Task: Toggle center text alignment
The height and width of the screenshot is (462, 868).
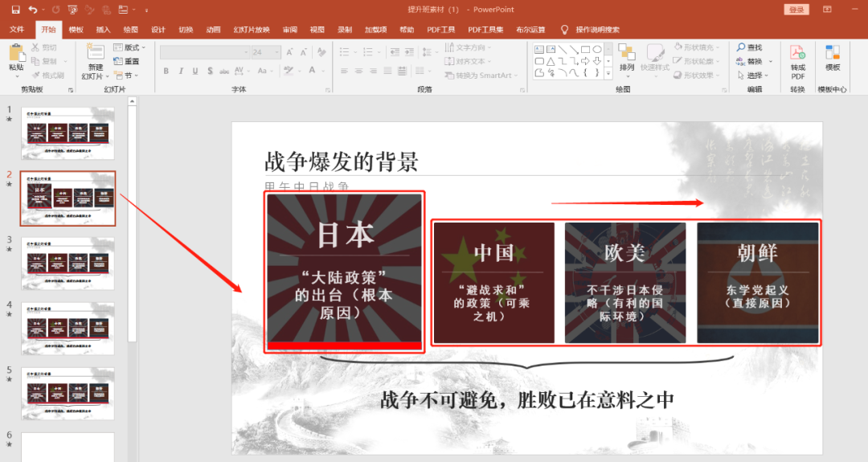Action: [x=358, y=71]
